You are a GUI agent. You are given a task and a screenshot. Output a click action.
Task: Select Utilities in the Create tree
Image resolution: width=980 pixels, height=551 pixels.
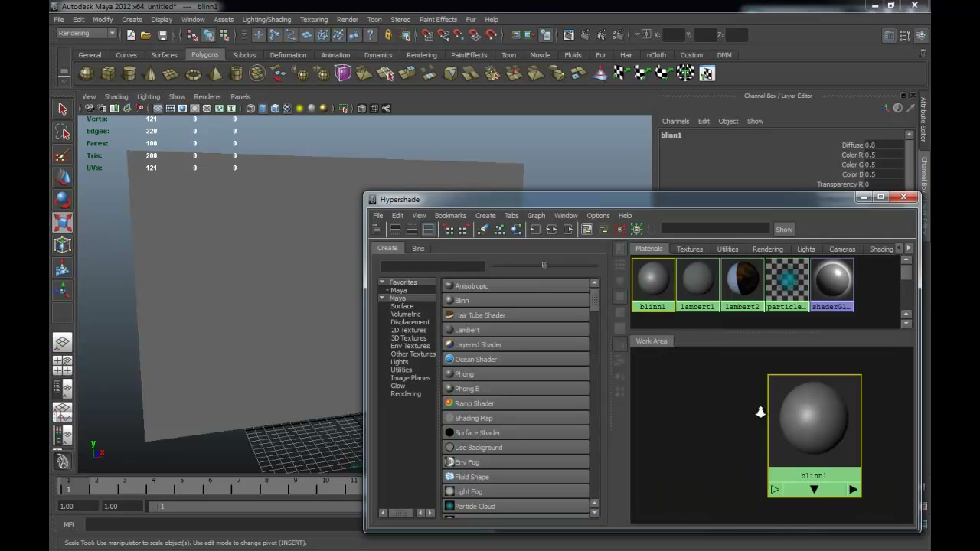401,370
